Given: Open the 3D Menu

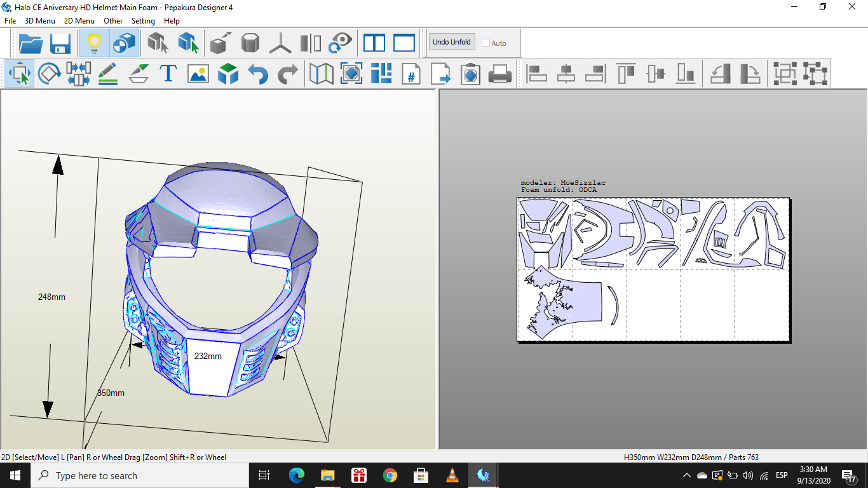Looking at the screenshot, I should (40, 21).
